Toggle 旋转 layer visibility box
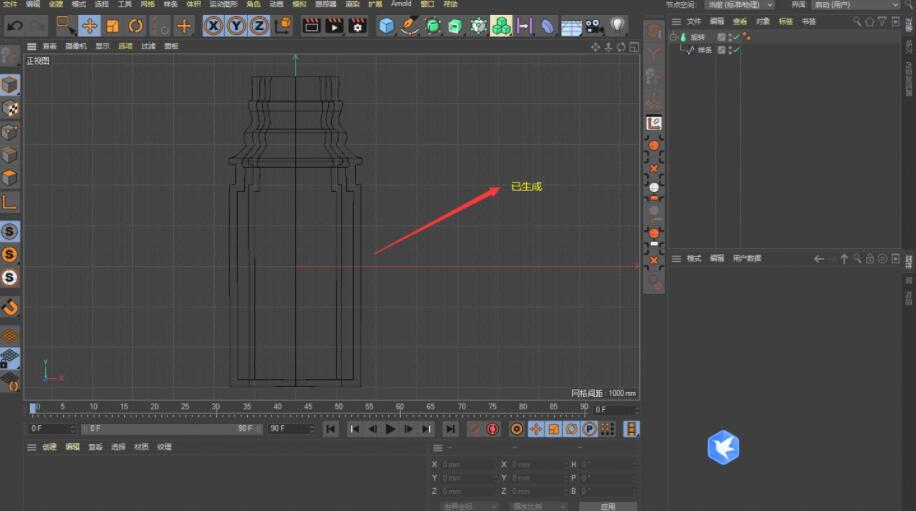 [x=721, y=37]
